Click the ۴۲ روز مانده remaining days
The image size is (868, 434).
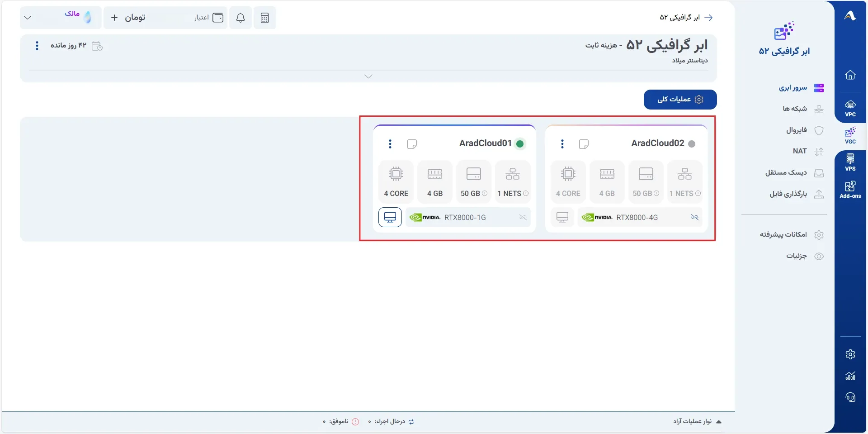pyautogui.click(x=68, y=46)
